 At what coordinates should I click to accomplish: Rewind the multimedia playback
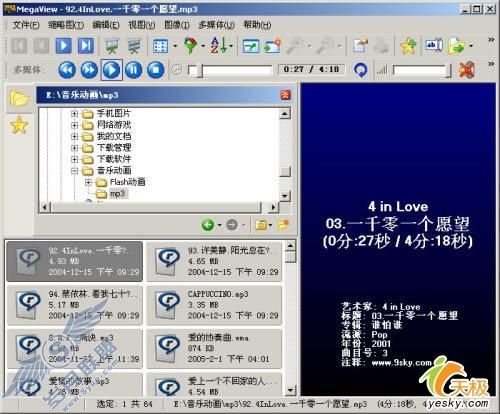coord(67,70)
